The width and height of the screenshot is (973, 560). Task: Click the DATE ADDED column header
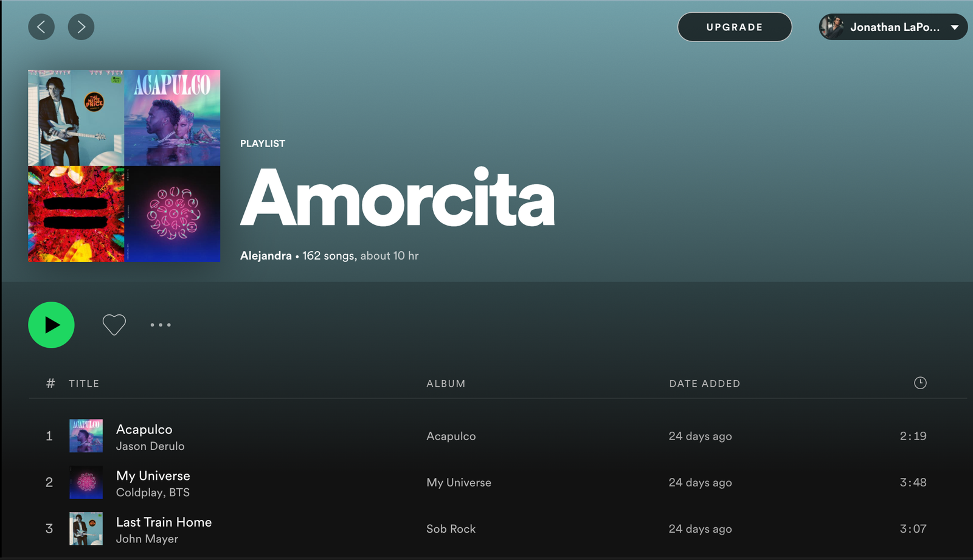[704, 384]
